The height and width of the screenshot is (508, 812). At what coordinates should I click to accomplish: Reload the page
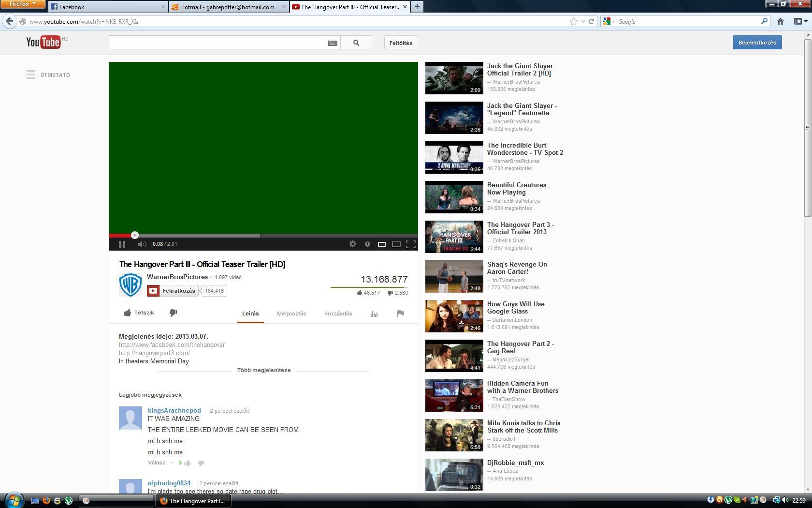[591, 21]
